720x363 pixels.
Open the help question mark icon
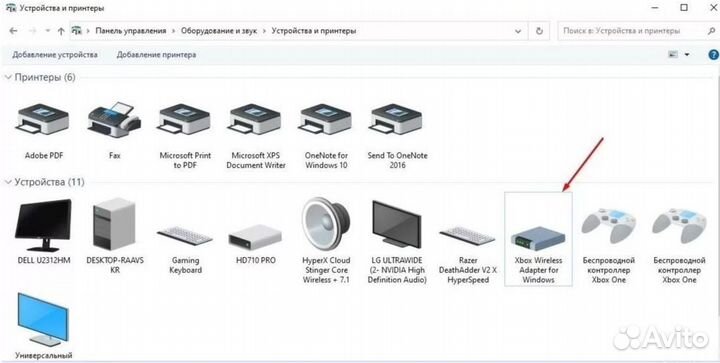pyautogui.click(x=713, y=55)
